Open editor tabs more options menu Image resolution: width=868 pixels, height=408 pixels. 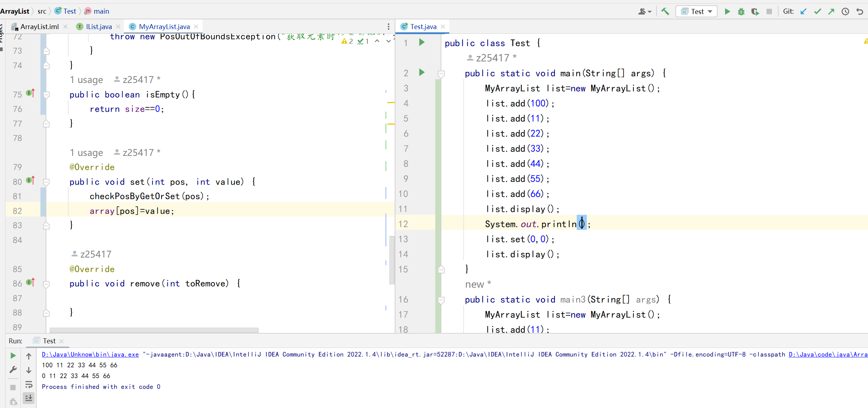(389, 27)
